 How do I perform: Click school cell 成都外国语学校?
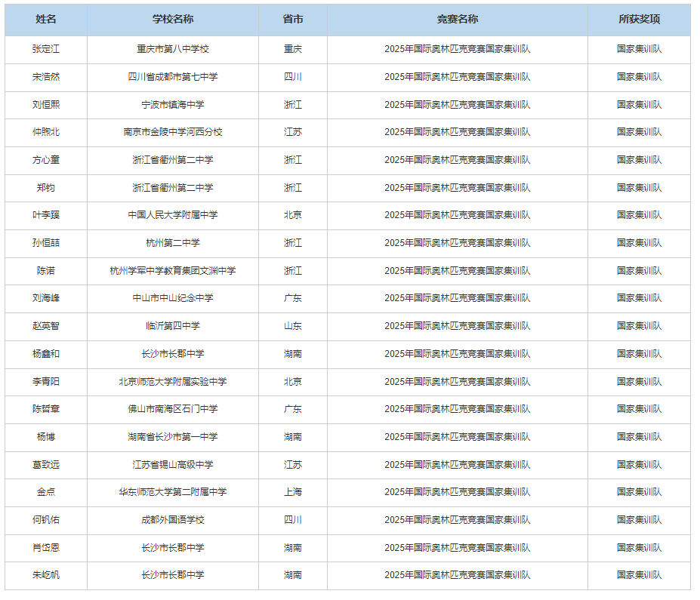tap(173, 520)
